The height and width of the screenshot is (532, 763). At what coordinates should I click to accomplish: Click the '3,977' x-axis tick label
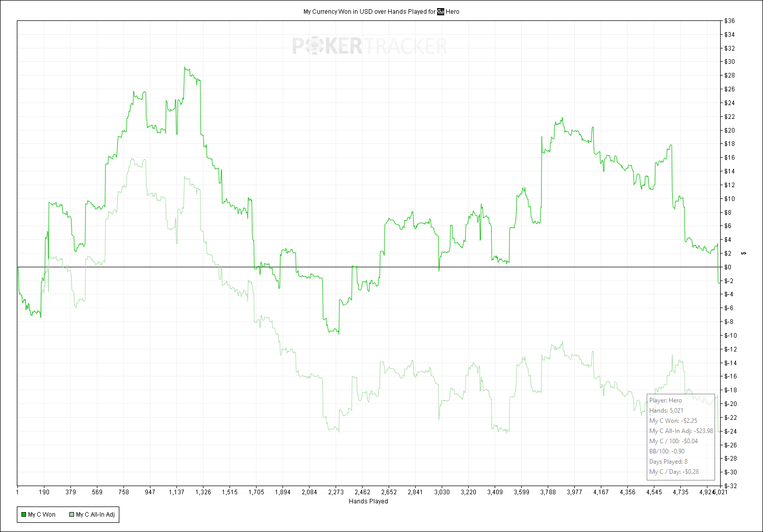tap(575, 492)
